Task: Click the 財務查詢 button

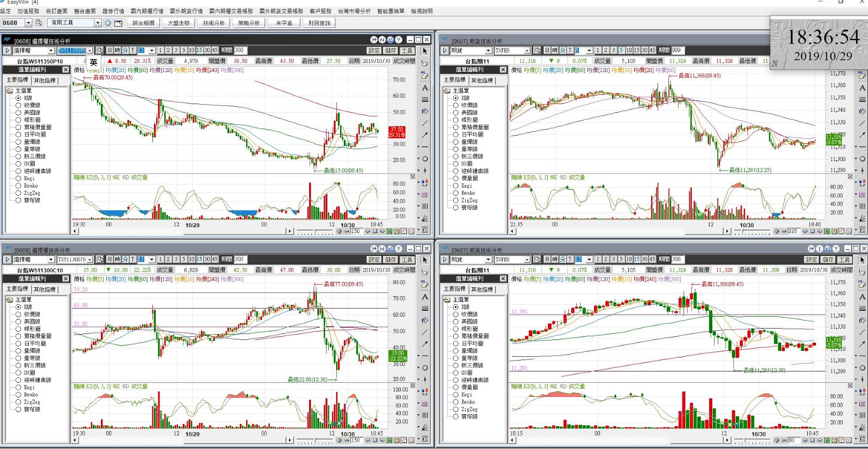Action: [x=320, y=23]
